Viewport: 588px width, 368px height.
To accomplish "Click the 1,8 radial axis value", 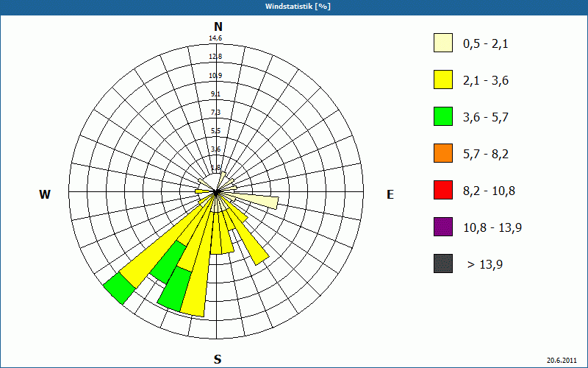I will pyautogui.click(x=215, y=167).
